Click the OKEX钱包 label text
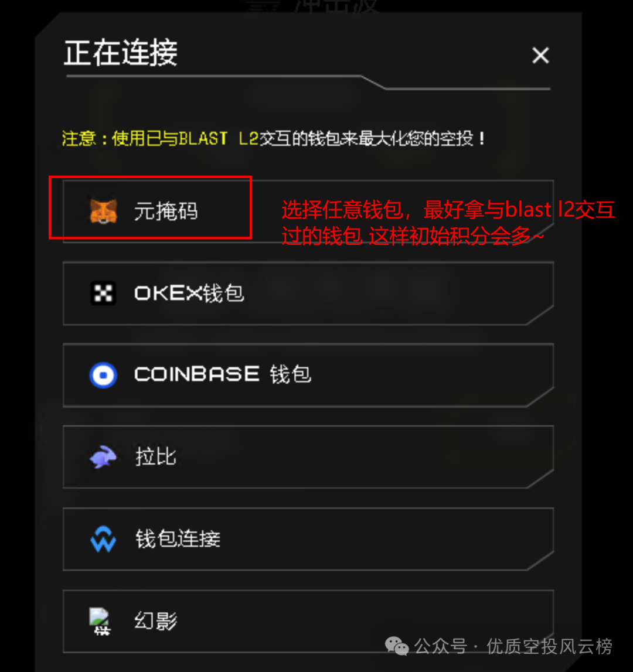Viewport: 633px width, 672px height. tap(189, 293)
